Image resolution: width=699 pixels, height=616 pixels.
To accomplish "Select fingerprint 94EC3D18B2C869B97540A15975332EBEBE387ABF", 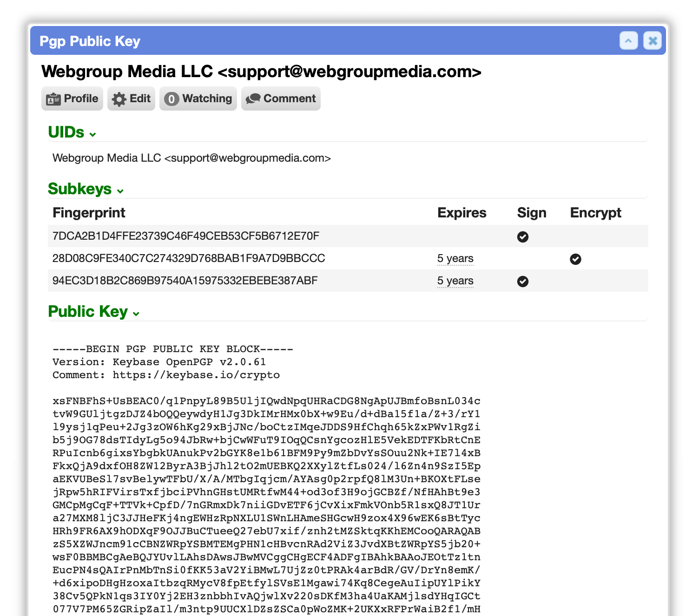I will coord(185,281).
